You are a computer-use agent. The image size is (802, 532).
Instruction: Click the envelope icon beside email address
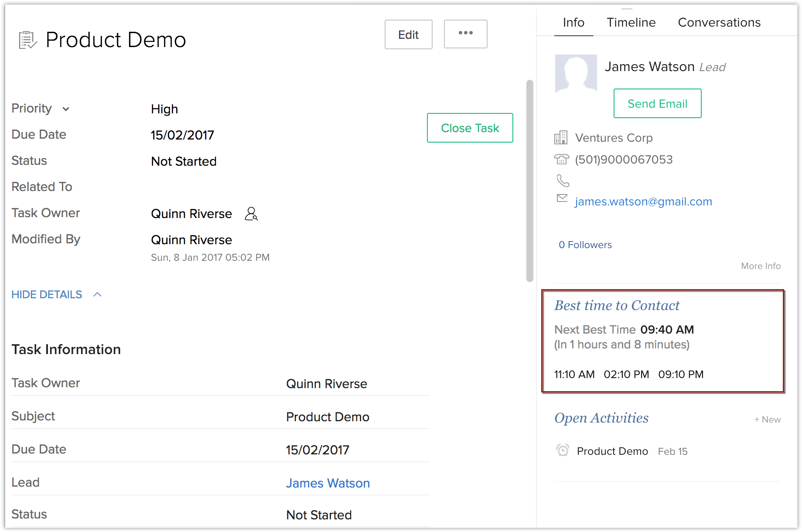(562, 198)
